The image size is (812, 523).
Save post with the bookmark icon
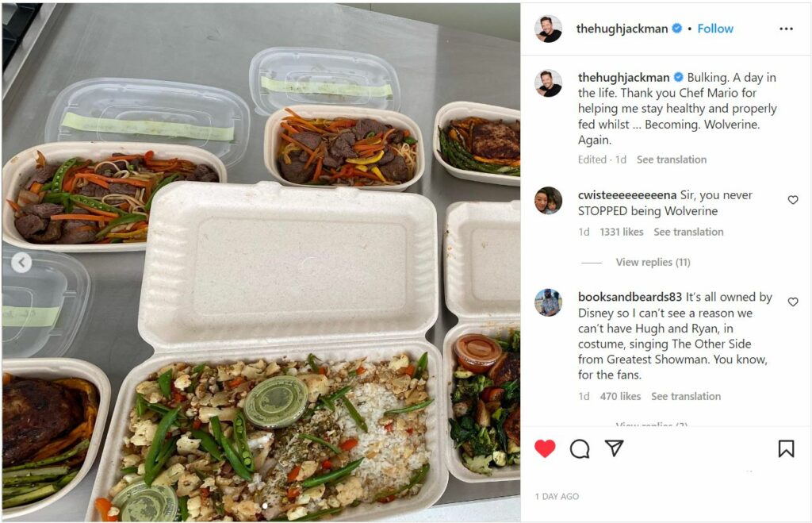[786, 449]
